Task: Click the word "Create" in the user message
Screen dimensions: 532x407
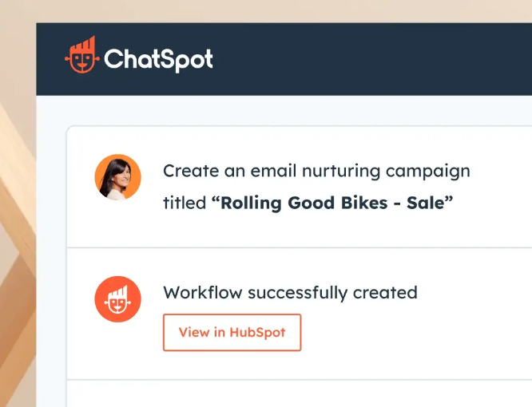Action: click(x=191, y=171)
